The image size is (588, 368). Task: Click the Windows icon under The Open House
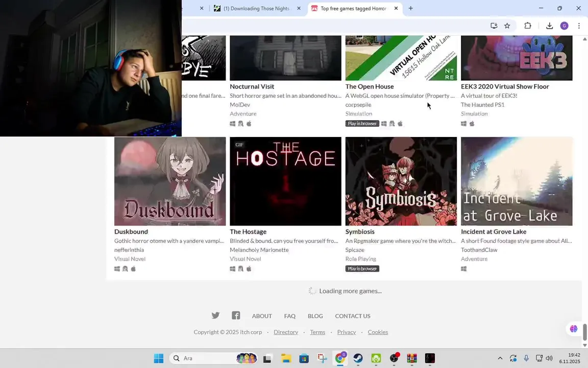(x=384, y=124)
